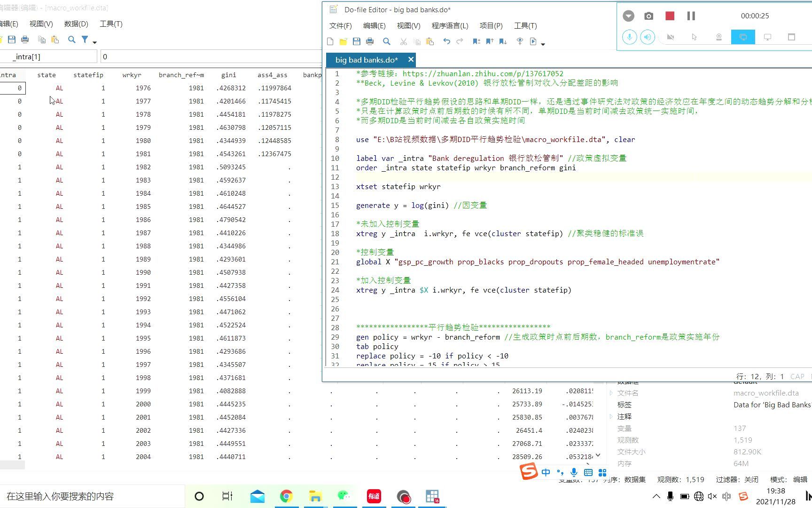
Task: Print the do-file from the editor toolbar
Action: 370,41
